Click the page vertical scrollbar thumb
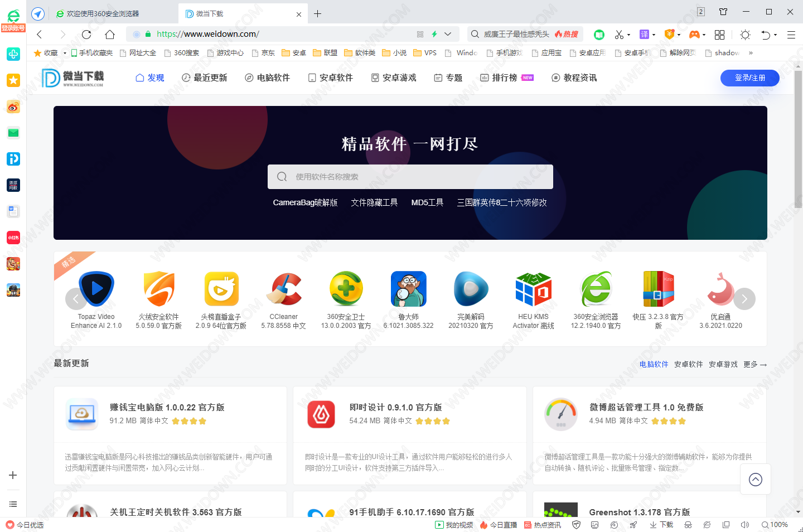 coord(798,139)
